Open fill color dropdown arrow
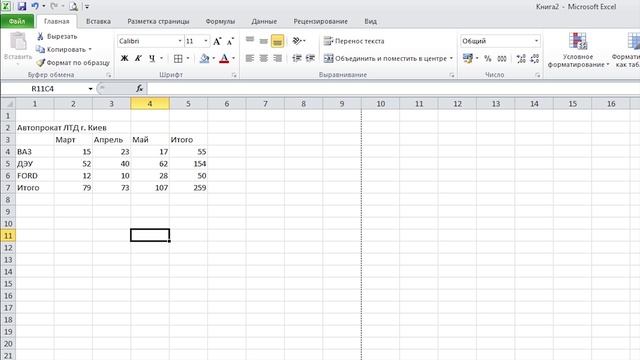Image resolution: width=640 pixels, height=360 pixels. pos(213,58)
